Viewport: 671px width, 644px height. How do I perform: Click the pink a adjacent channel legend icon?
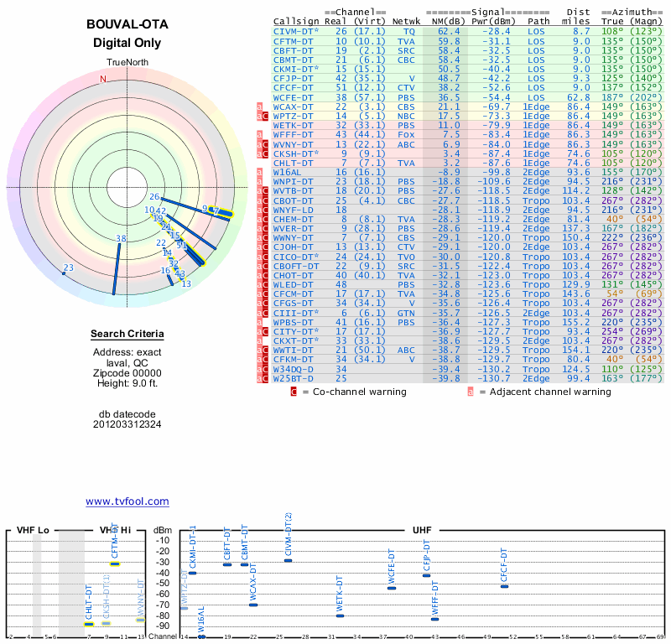(471, 392)
